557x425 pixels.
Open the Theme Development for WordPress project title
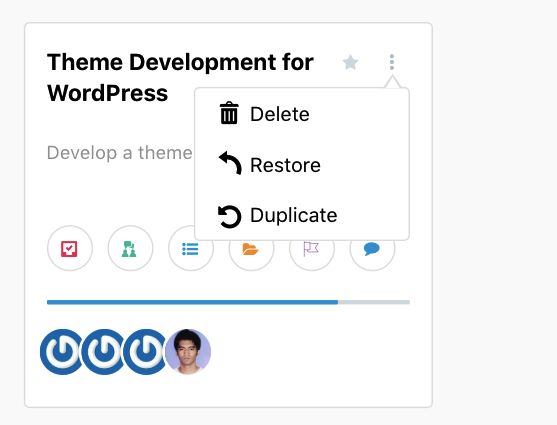180,77
